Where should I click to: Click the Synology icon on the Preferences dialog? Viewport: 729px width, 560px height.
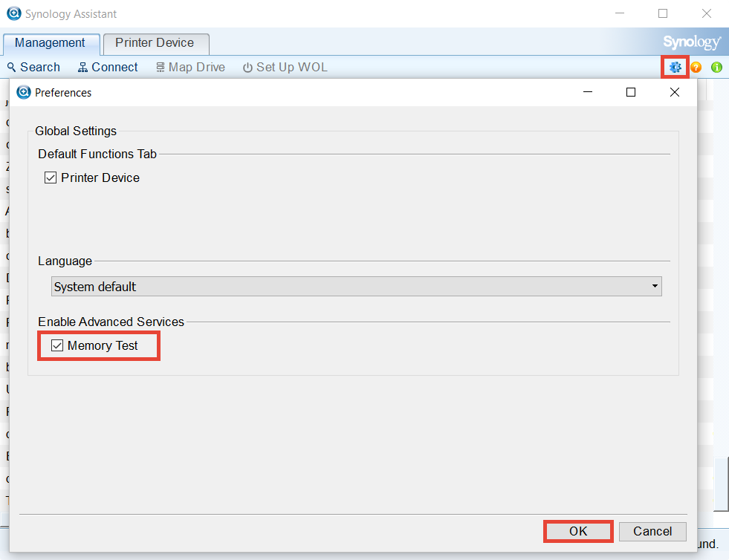point(23,92)
